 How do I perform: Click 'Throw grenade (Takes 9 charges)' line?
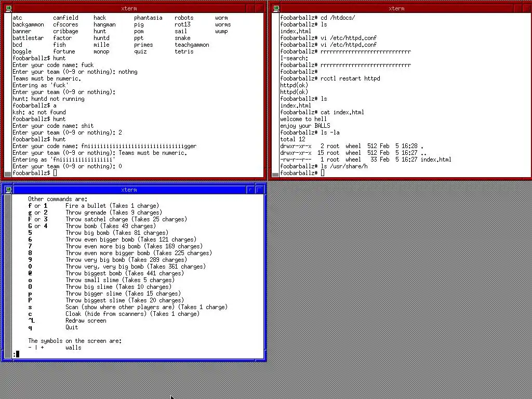[114, 212]
